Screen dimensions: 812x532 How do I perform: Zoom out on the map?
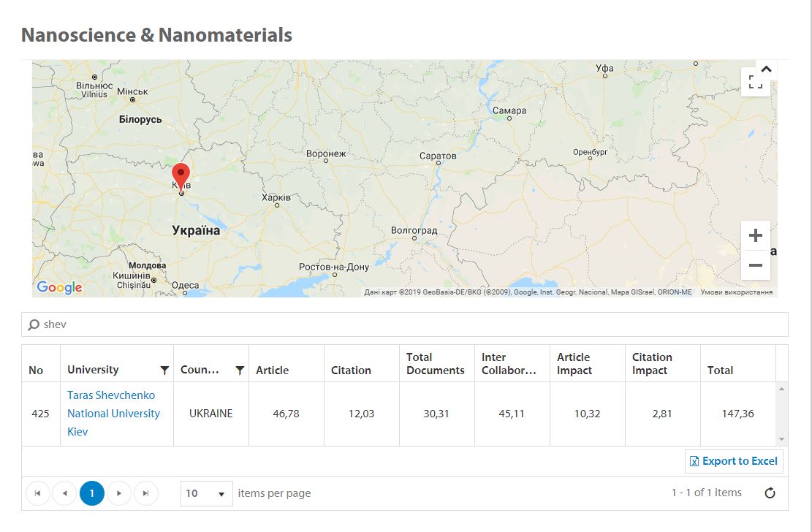[x=756, y=265]
